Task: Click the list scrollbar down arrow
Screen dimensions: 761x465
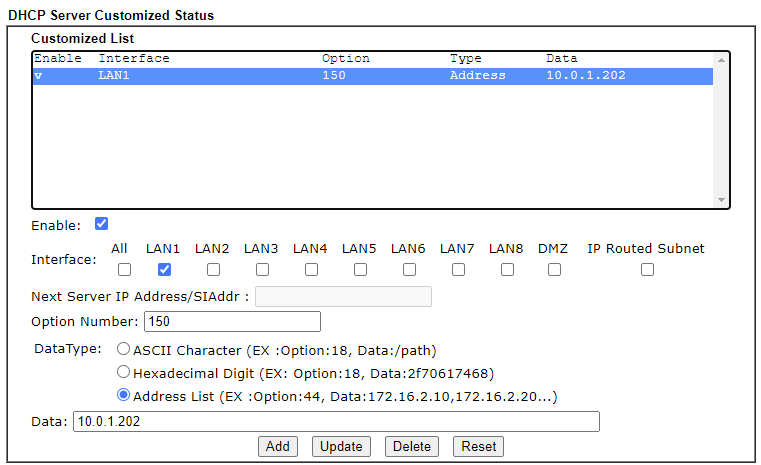Action: click(x=721, y=200)
